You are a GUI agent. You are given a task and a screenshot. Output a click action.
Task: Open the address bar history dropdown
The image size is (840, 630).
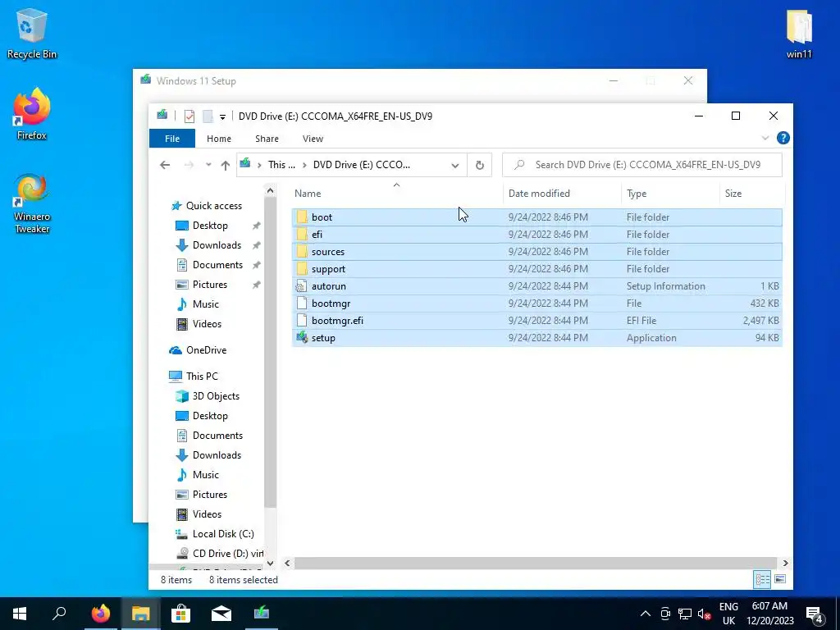coord(454,165)
